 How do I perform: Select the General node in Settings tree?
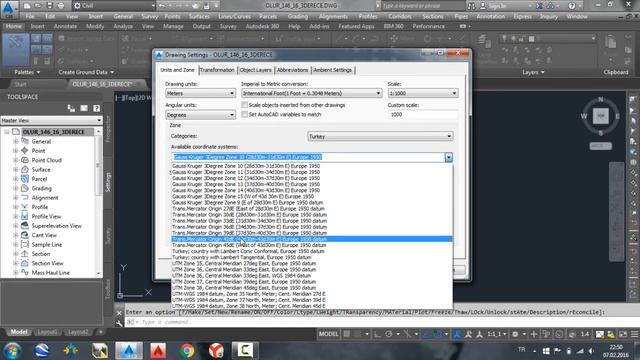(41, 141)
